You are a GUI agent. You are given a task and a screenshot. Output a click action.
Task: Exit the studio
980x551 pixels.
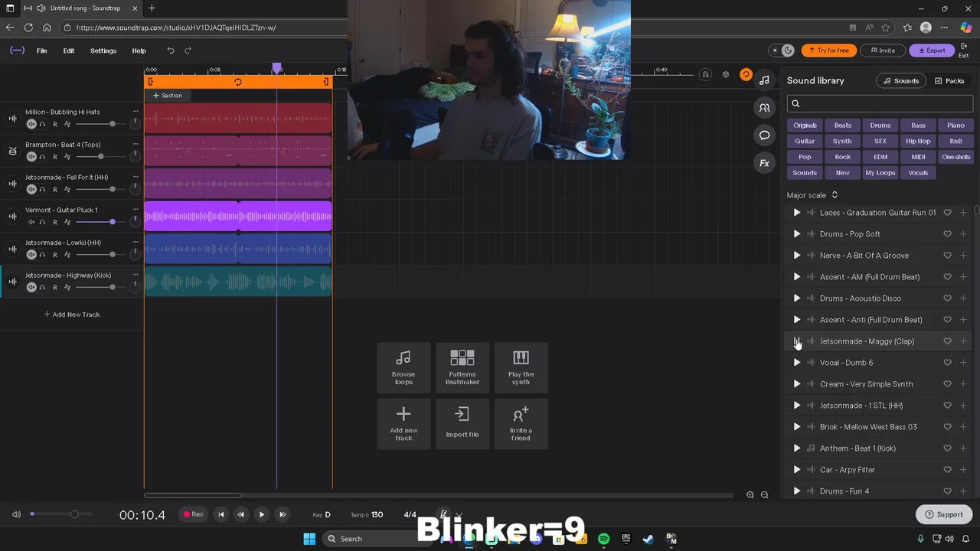tap(964, 51)
